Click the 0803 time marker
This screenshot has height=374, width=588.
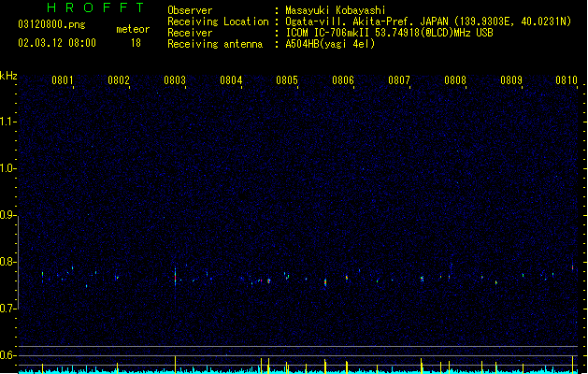(x=175, y=80)
